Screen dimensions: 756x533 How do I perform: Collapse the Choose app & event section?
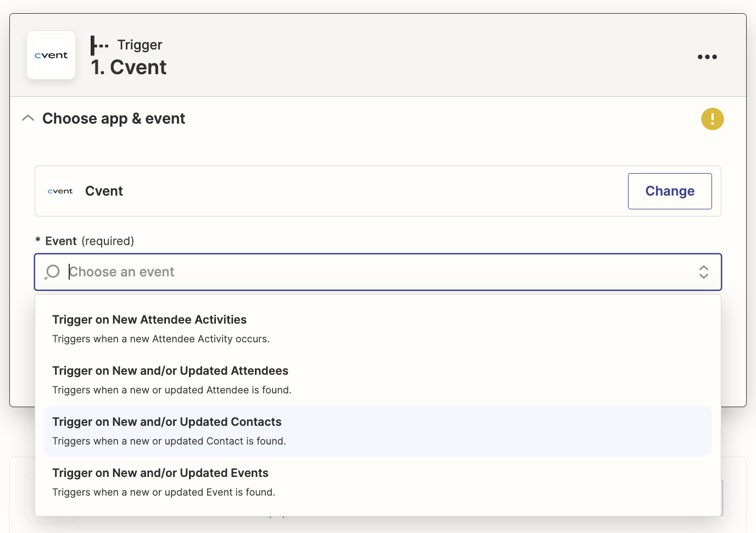tap(28, 118)
